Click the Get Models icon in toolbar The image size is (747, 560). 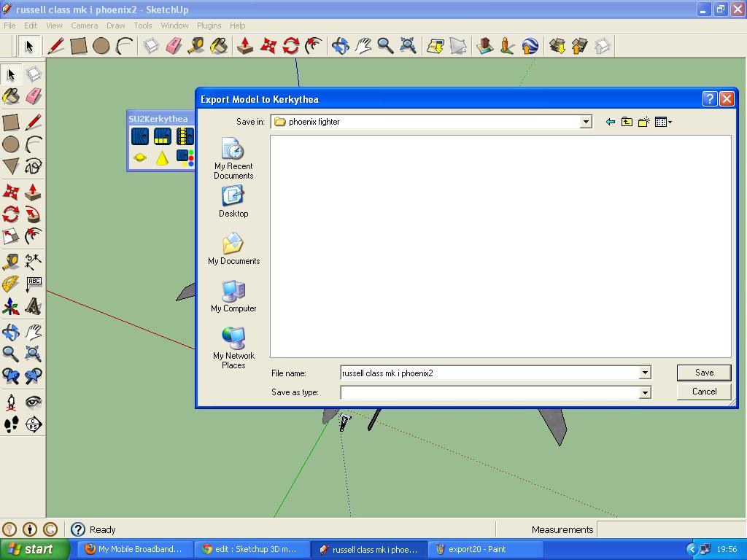tap(557, 46)
